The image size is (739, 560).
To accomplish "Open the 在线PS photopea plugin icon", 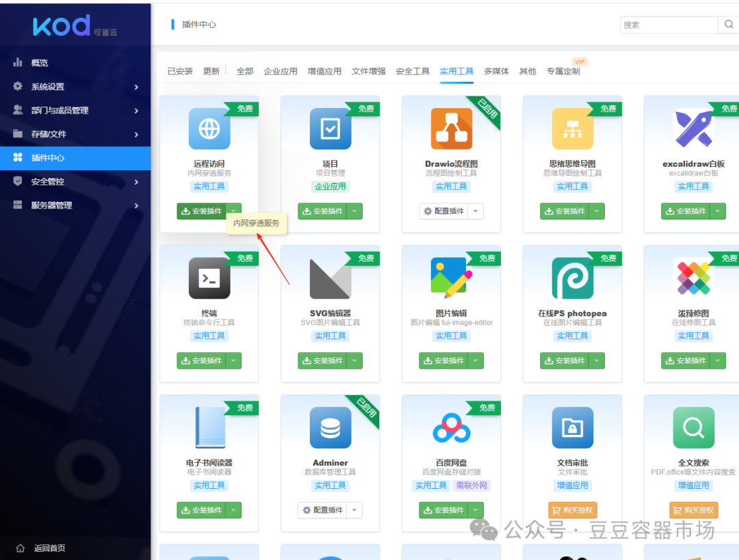I will click(x=573, y=278).
